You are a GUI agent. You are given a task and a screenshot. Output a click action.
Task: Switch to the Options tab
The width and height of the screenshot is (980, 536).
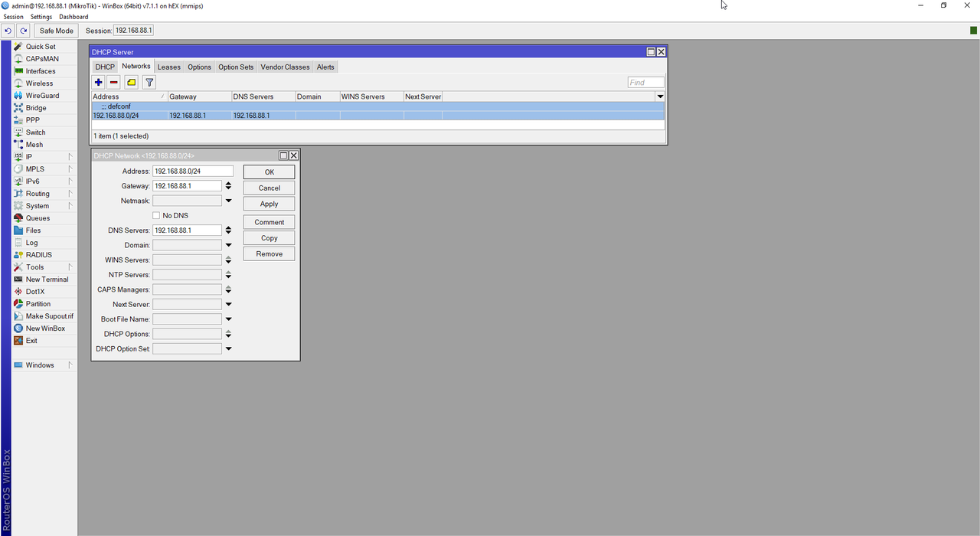(x=199, y=67)
